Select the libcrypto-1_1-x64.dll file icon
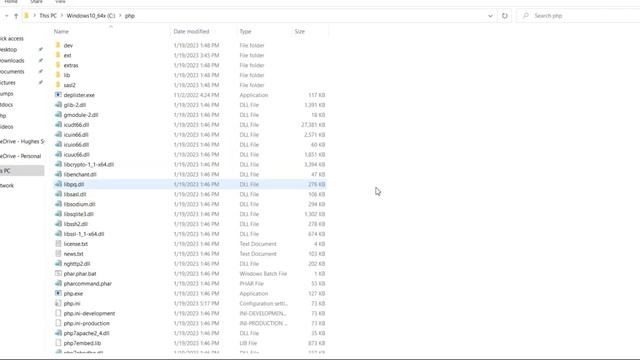Screen dimensions: 640x360 tap(58, 164)
